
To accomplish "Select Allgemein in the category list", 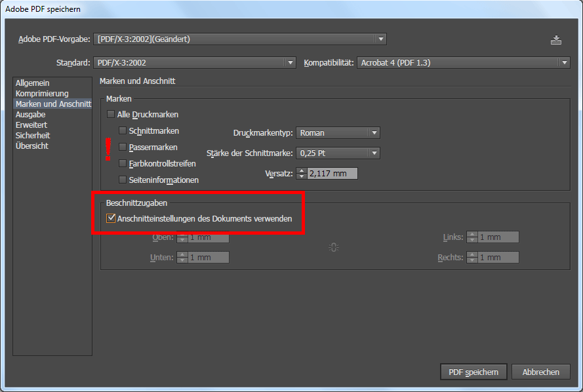I will click(x=33, y=83).
